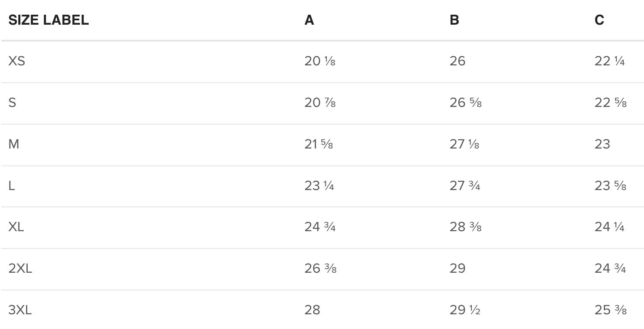
Task: Select the XL size label
Action: point(16,227)
